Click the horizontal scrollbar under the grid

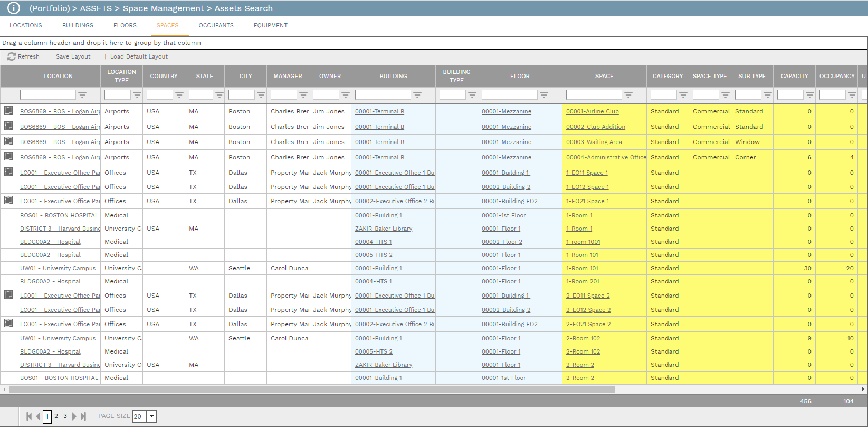(311, 389)
